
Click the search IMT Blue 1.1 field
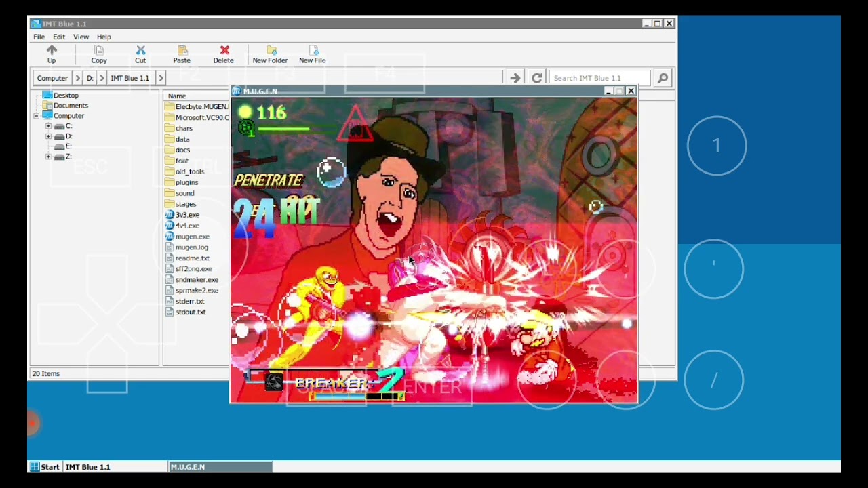pos(599,78)
